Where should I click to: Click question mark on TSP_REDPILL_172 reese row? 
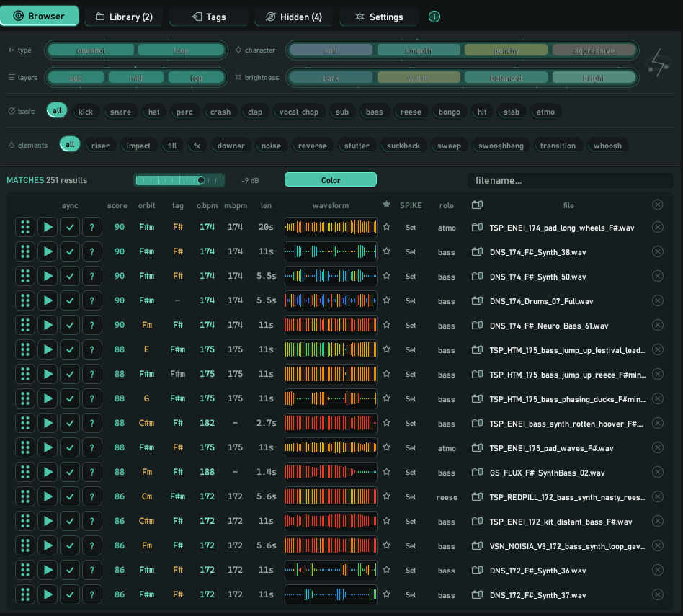click(x=92, y=496)
